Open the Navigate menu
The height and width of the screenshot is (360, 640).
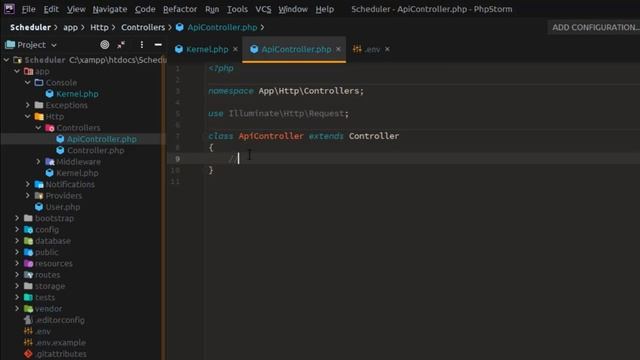coord(110,9)
